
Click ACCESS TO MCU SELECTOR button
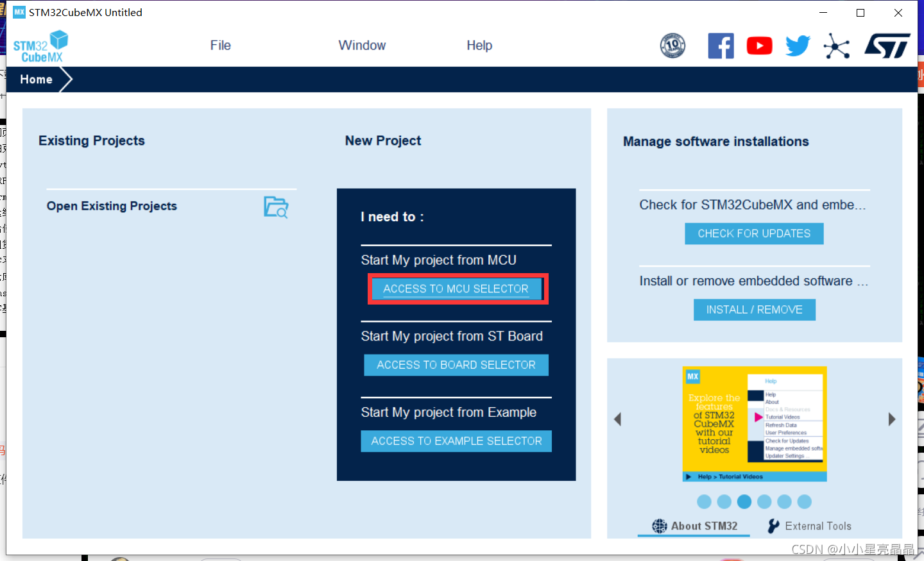click(456, 289)
